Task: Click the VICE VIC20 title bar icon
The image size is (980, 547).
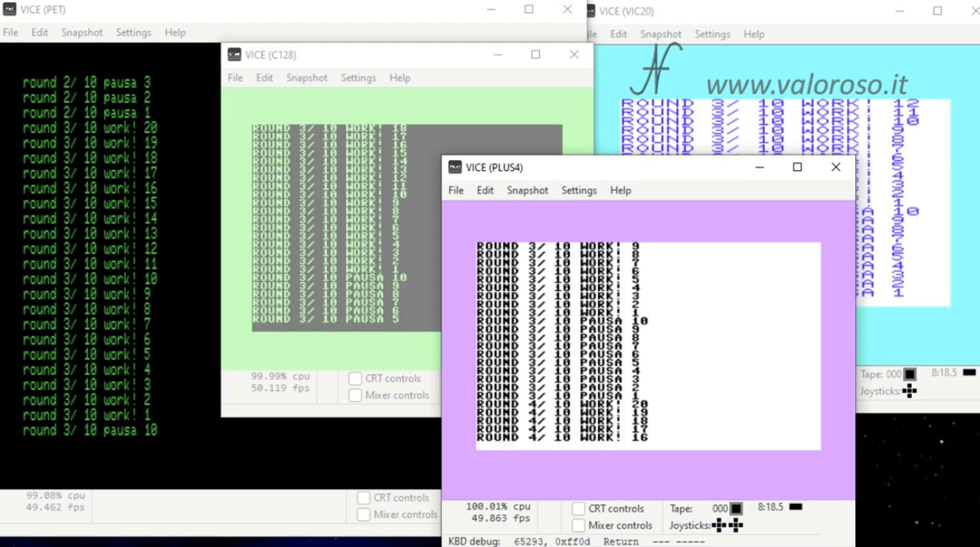Action: pos(589,11)
